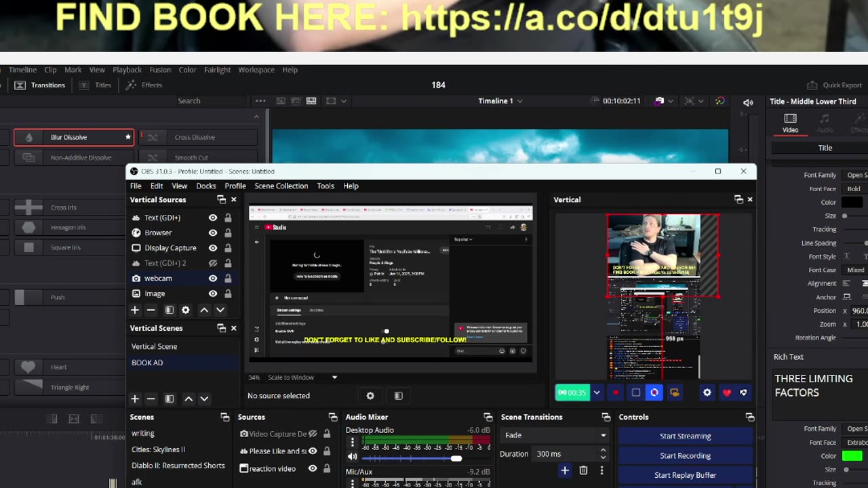Expand the Vertical streaming timer dropdown
This screenshot has width=868, height=488.
597,392
